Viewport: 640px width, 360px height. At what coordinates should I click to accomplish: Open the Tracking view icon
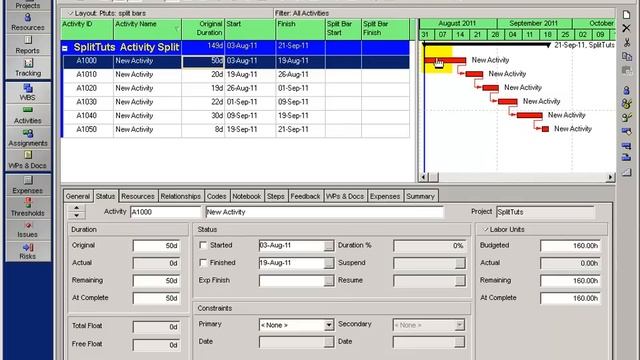pos(28,68)
